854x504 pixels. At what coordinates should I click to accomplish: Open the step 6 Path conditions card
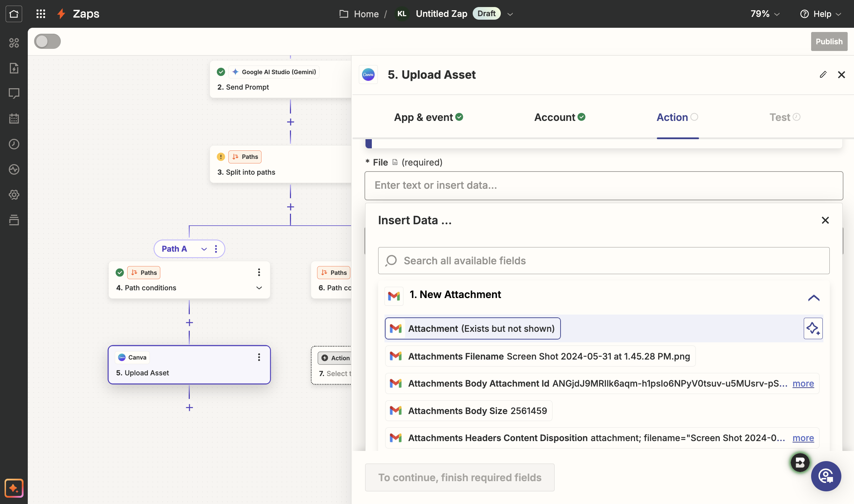[331, 280]
